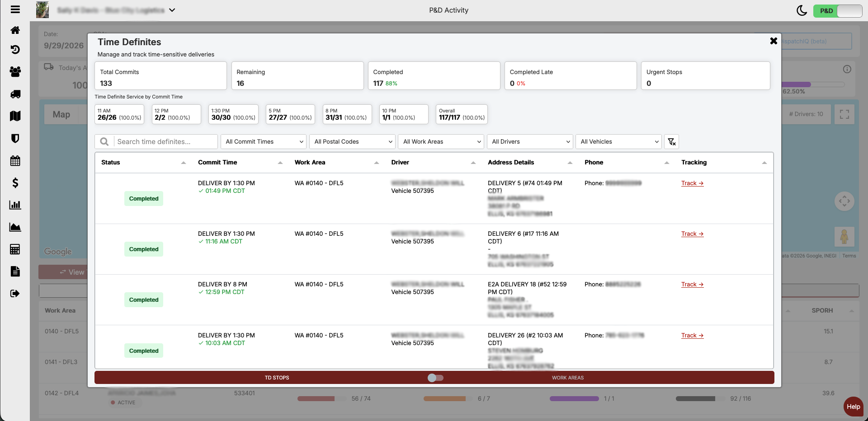Click the TD STOPS label
The width and height of the screenshot is (868, 421).
[x=277, y=378]
